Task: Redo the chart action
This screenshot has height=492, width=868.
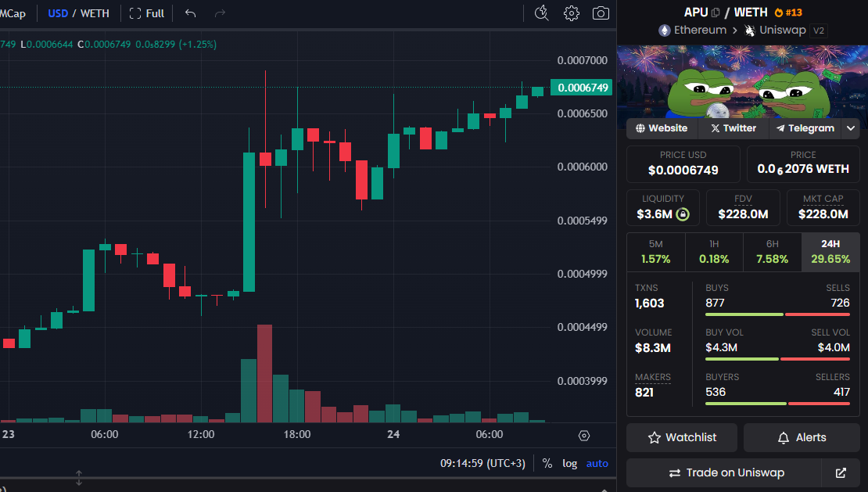Action: [x=220, y=13]
